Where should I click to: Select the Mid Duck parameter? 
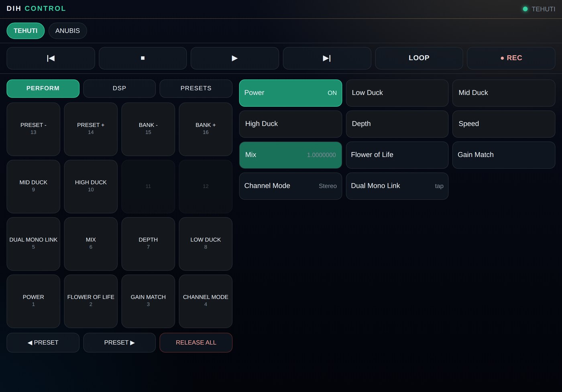click(x=504, y=93)
